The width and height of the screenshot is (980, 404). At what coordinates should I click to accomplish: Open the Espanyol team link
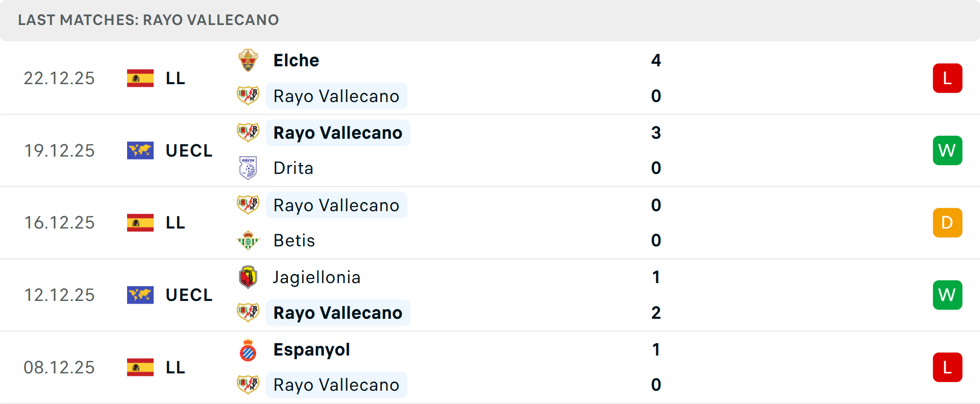[311, 350]
